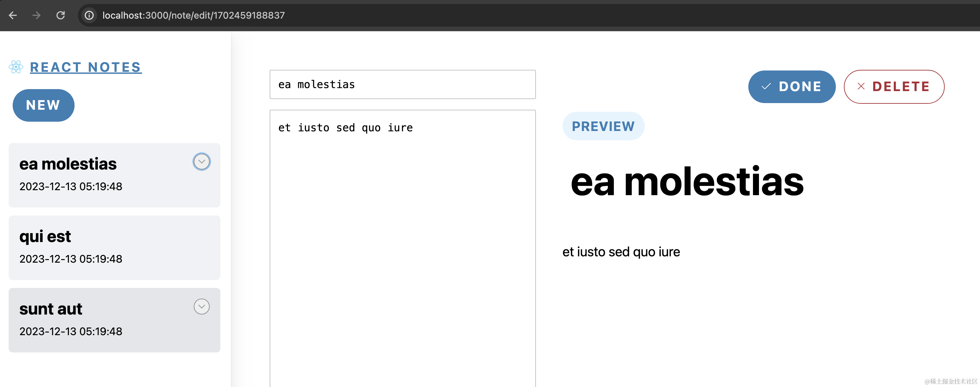Expand the "sunt aut" note chevron
The image size is (980, 387).
pos(202,307)
